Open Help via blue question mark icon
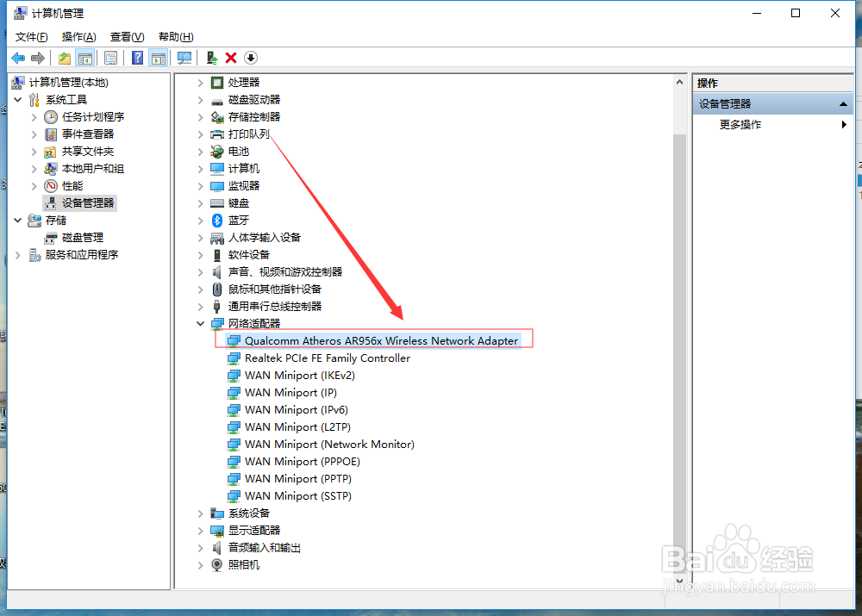862x616 pixels. (x=137, y=58)
